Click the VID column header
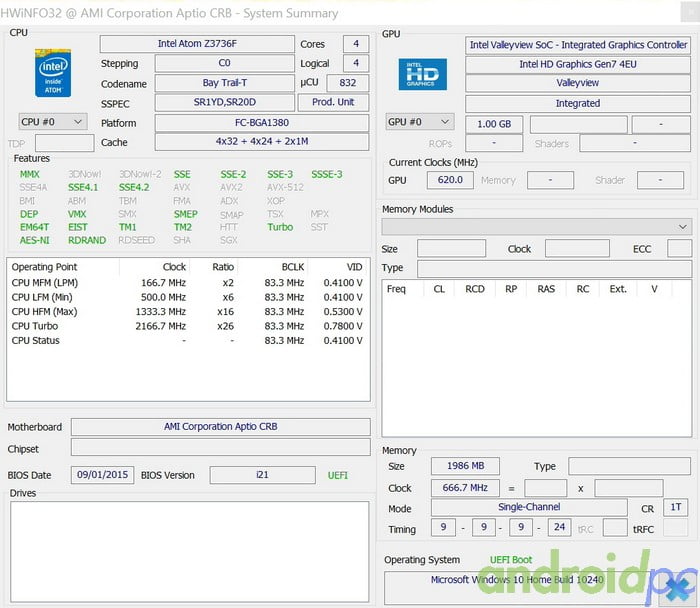This screenshot has width=700, height=608. click(x=354, y=267)
